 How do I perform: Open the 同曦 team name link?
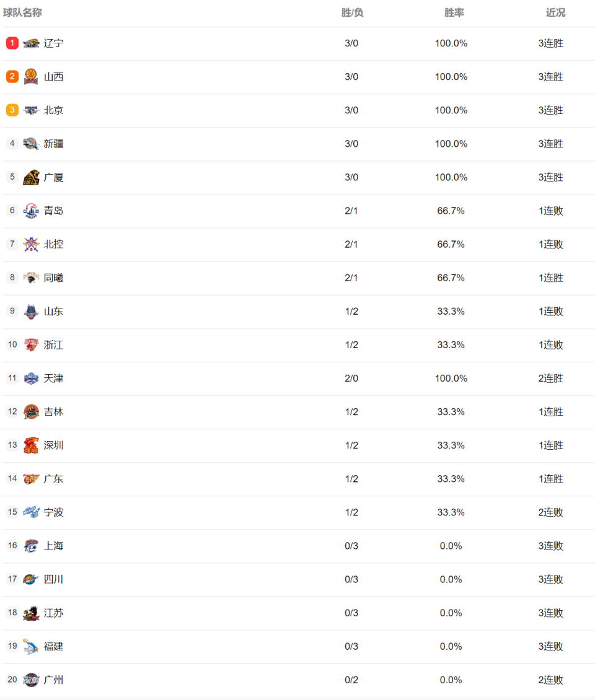pos(53,278)
